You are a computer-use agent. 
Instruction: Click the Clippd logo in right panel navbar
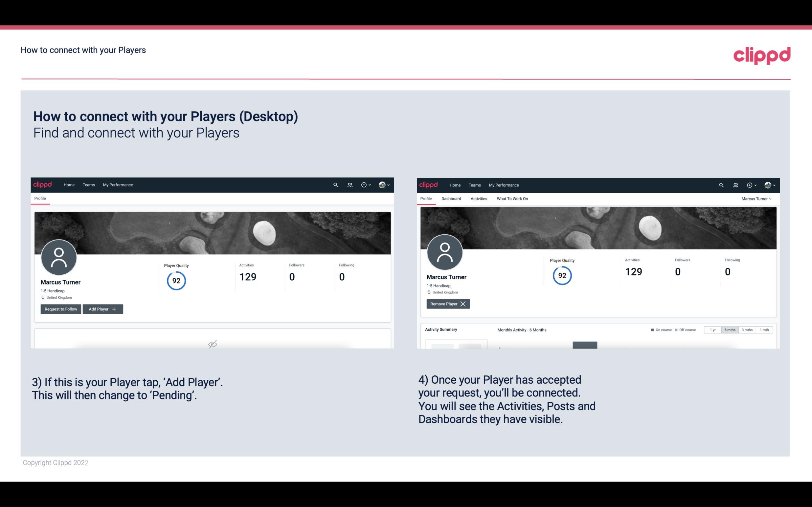click(x=429, y=185)
